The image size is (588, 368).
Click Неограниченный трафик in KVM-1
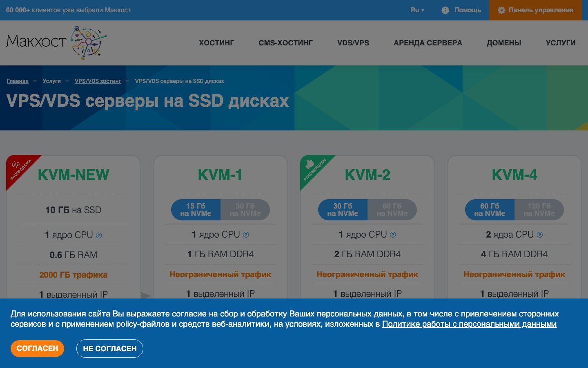click(220, 274)
